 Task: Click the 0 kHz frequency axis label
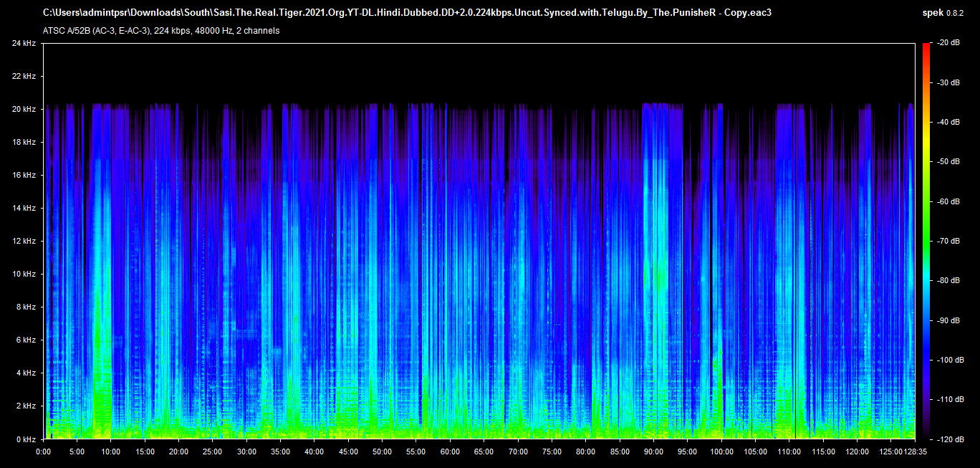click(26, 439)
